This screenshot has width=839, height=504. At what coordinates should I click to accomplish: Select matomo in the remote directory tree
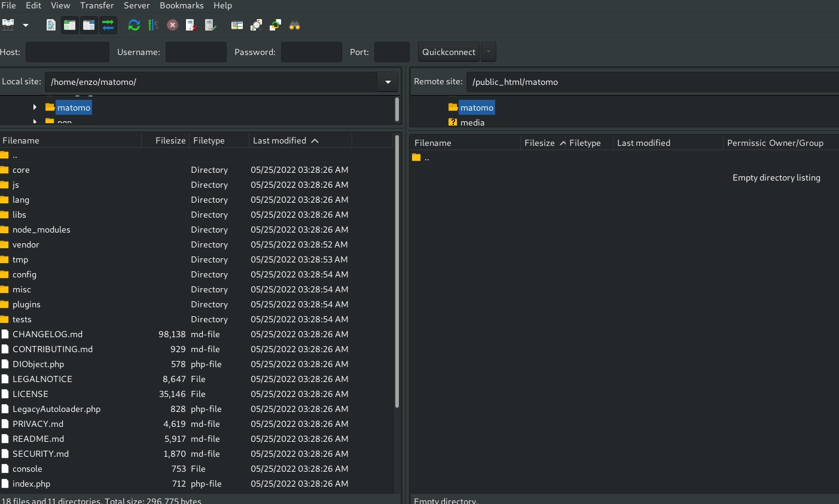tap(477, 108)
